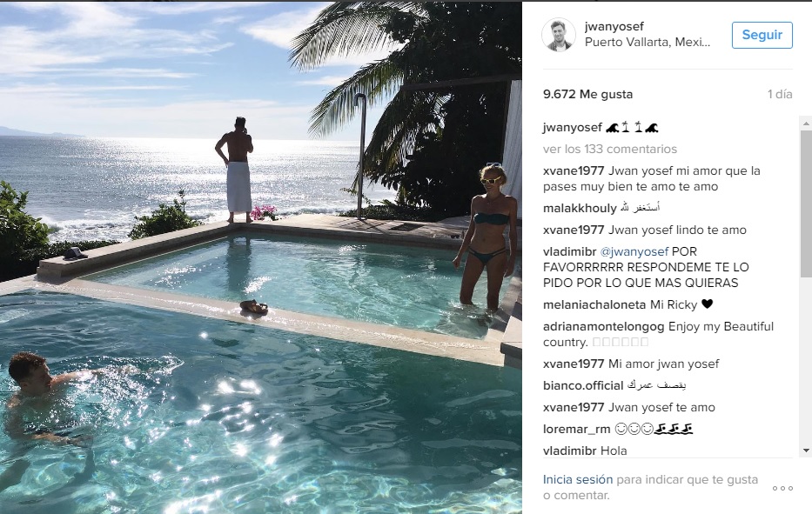Open @jwanyosef mention in vladimibr comment
Viewport: 812px width, 514px height.
[634, 251]
